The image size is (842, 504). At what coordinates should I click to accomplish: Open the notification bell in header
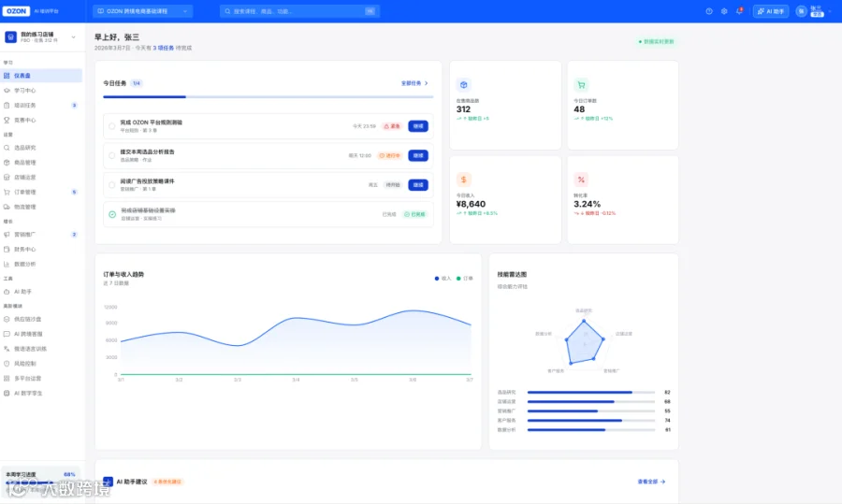pyautogui.click(x=739, y=10)
